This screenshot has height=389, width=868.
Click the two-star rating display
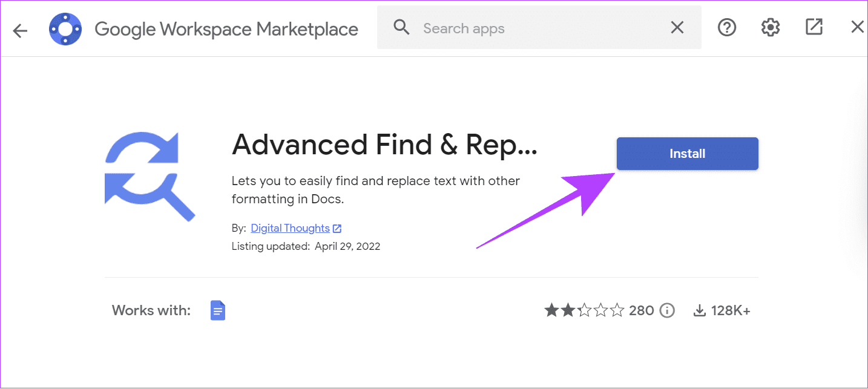pyautogui.click(x=584, y=311)
